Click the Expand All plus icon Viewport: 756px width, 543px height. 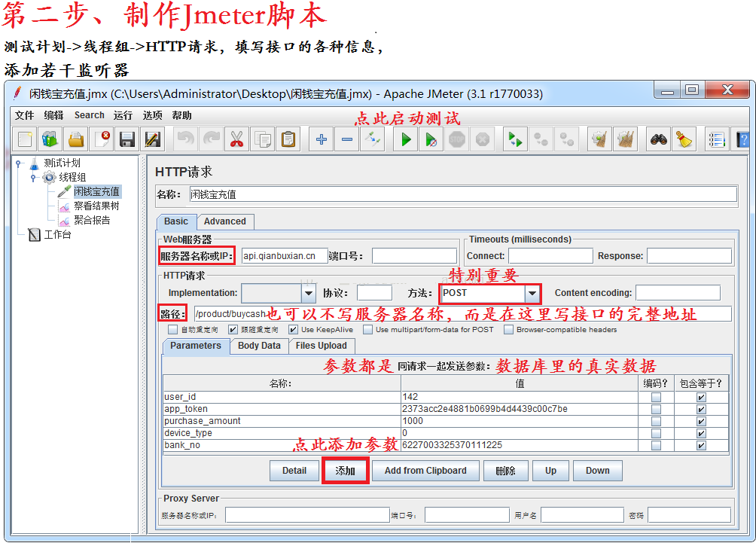coord(321,139)
